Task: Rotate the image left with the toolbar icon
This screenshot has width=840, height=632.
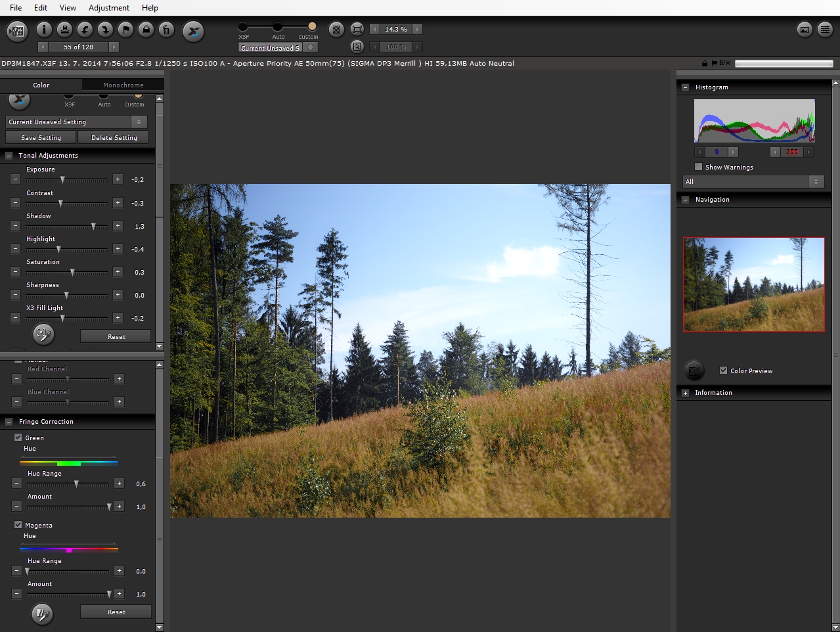Action: pyautogui.click(x=85, y=30)
